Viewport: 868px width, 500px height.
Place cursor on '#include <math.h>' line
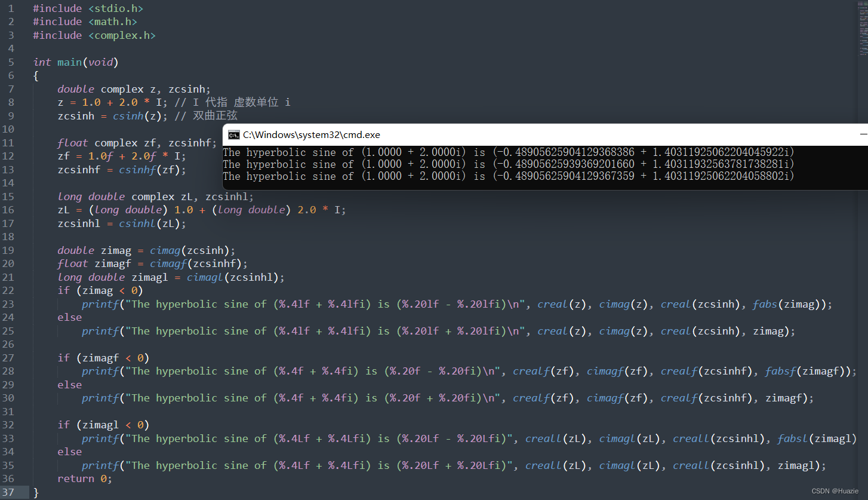[x=85, y=22]
